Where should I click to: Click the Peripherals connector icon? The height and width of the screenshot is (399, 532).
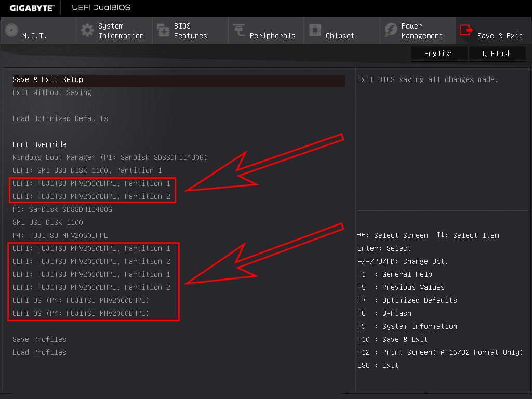239,30
